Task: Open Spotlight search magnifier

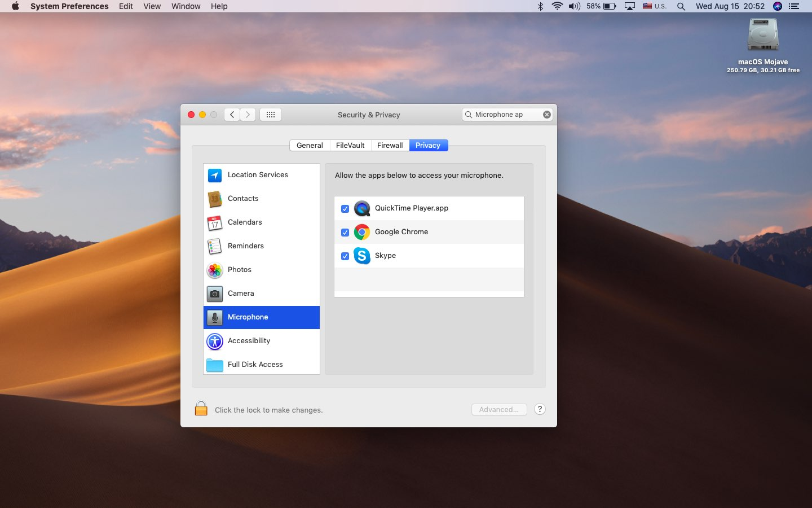Action: [681, 6]
